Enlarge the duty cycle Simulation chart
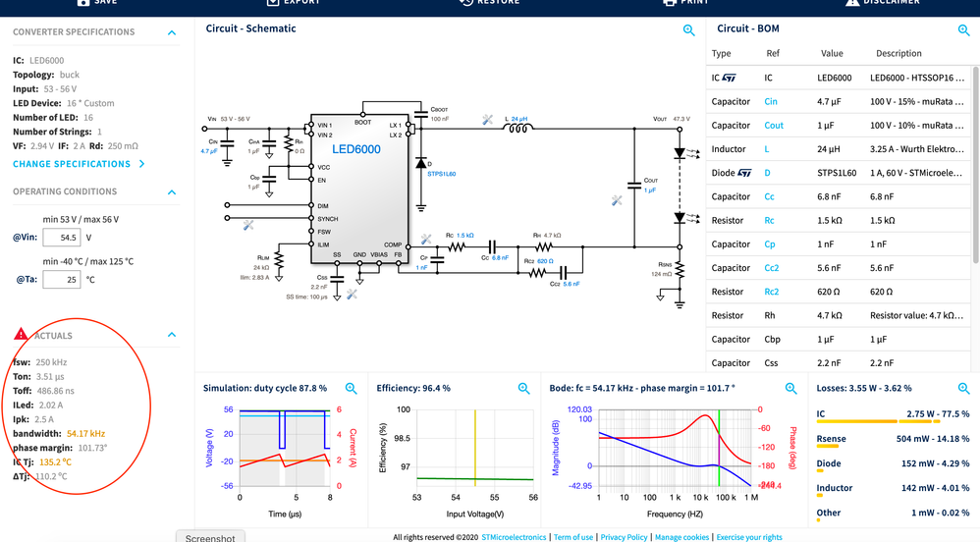Screen dimensions: 980x542 click(352, 388)
